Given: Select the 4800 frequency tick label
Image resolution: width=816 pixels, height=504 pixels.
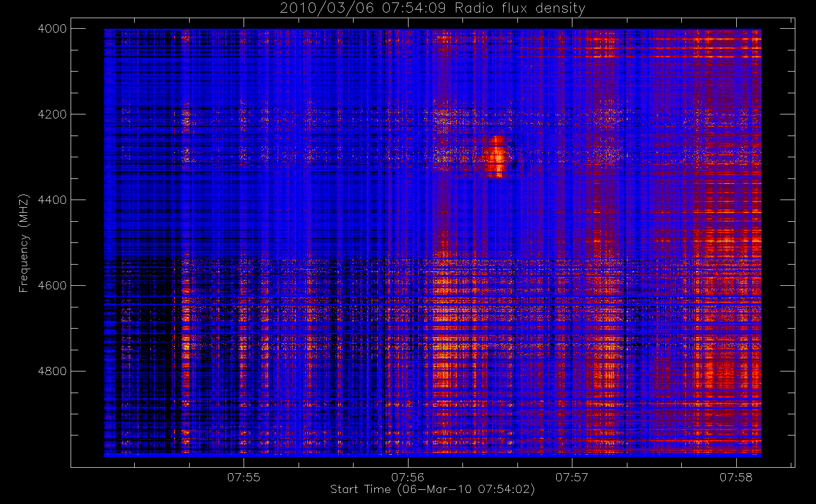Looking at the screenshot, I should pyautogui.click(x=52, y=371).
